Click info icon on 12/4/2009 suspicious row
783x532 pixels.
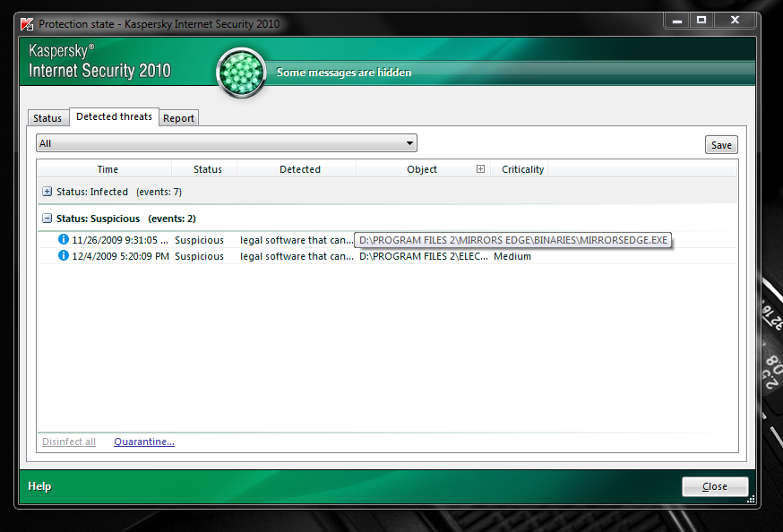[x=64, y=255]
